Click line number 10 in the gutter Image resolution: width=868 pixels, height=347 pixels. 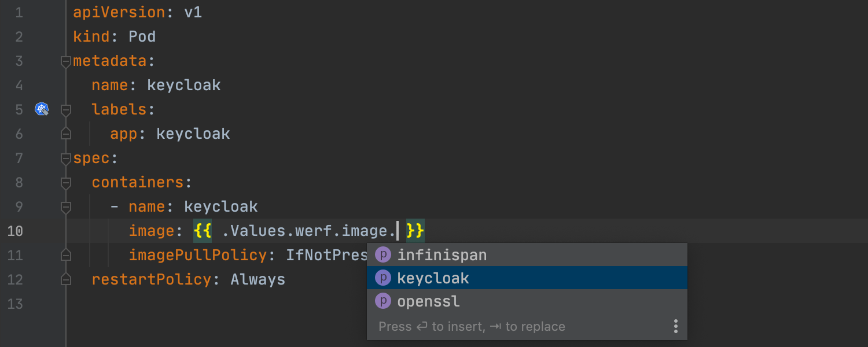point(15,231)
